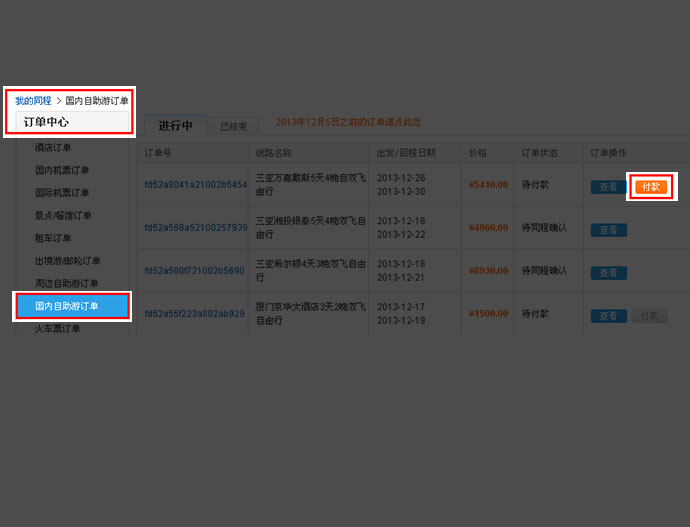690x527 pixels.
Task: Open 国际机票订单 in the sidebar
Action: tap(62, 193)
